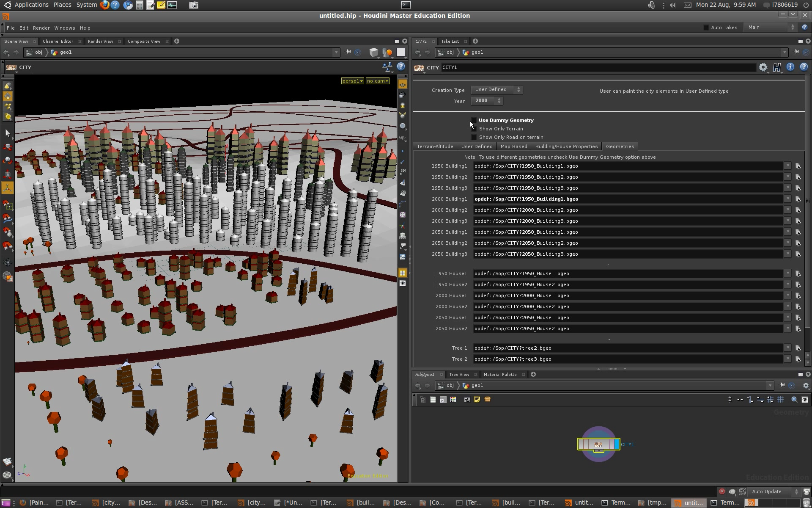Open the Render menu

pos(41,28)
